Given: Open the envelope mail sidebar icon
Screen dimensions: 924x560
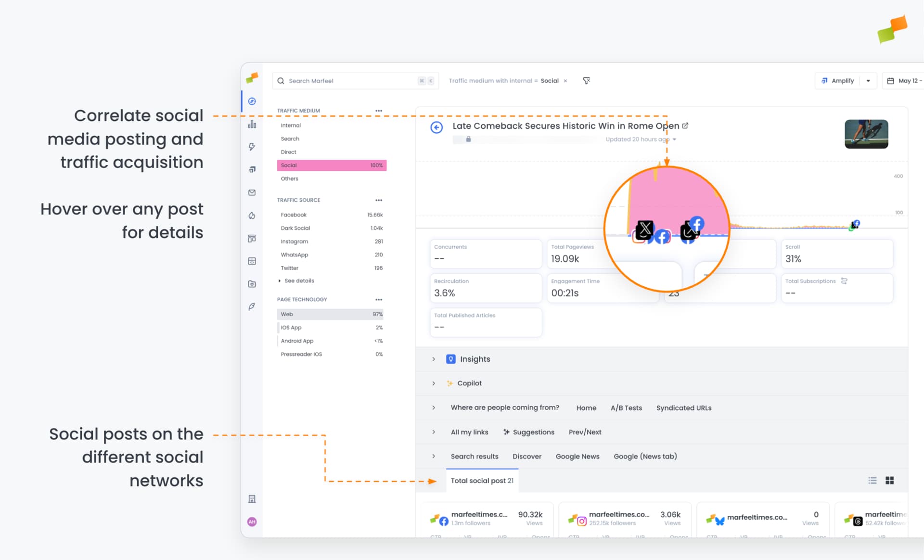Looking at the screenshot, I should tap(252, 192).
